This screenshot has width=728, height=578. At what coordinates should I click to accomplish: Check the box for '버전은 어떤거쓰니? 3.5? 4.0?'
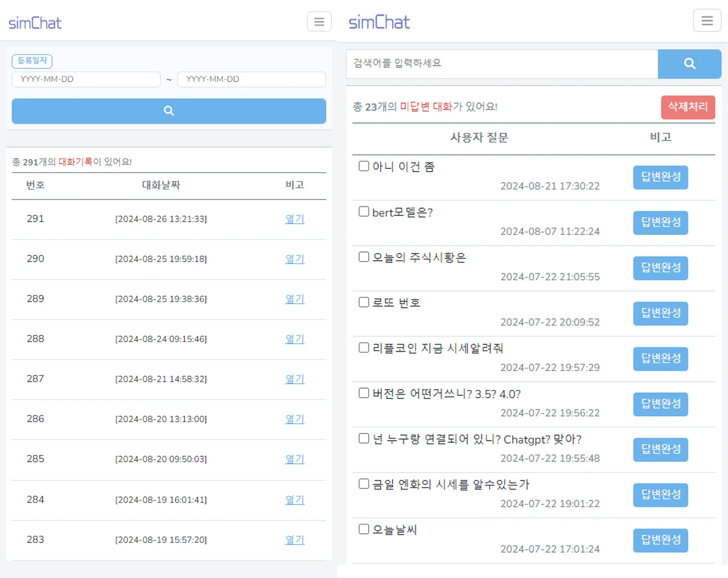[364, 393]
